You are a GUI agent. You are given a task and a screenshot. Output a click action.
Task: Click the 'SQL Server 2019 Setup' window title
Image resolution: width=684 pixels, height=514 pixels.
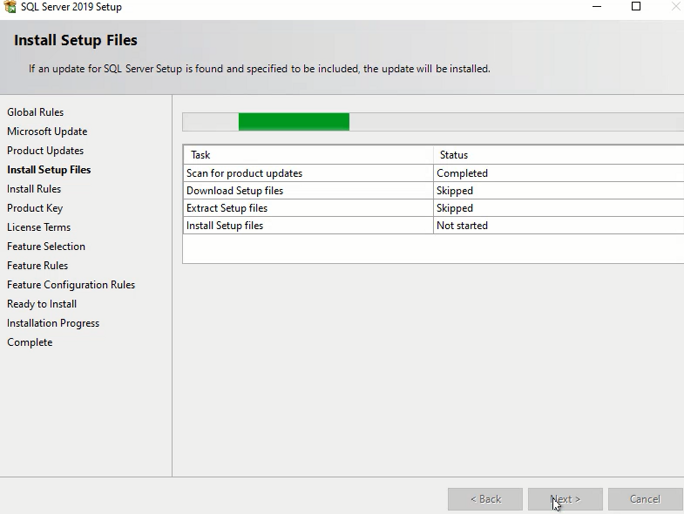point(71,7)
